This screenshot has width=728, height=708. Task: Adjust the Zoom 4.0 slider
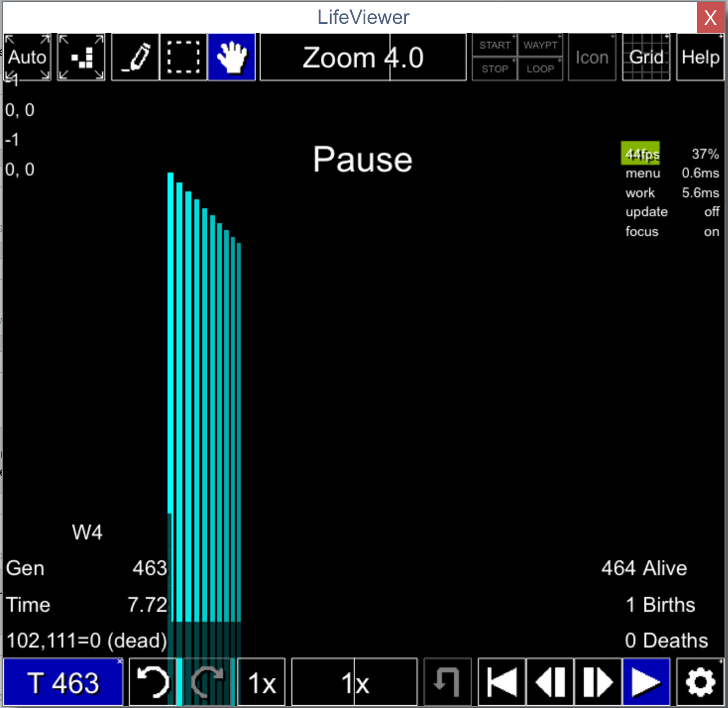coord(363,57)
